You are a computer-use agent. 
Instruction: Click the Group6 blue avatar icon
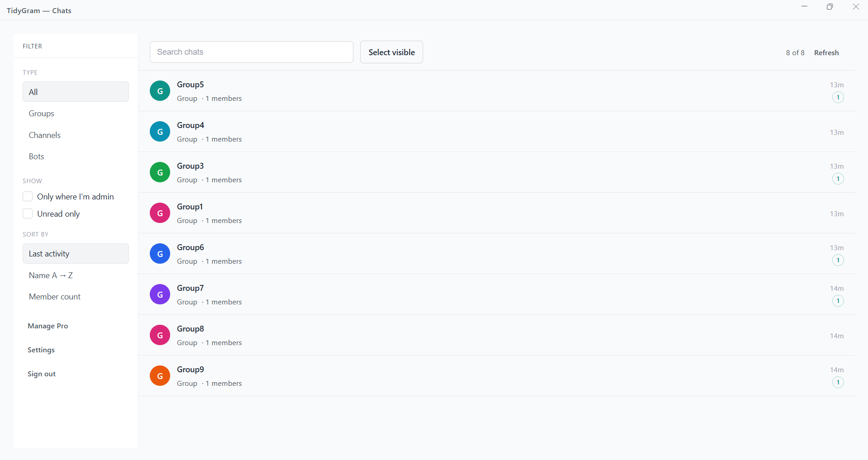[160, 254]
